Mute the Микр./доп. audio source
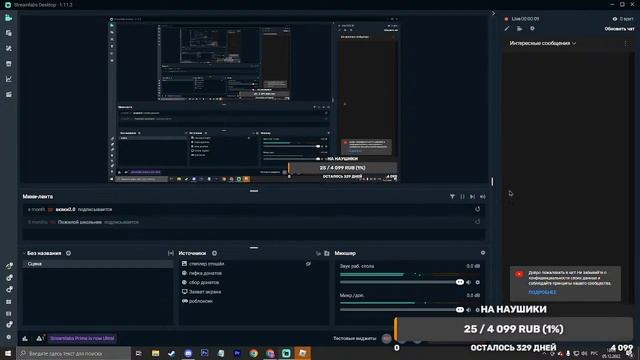 pyautogui.click(x=469, y=310)
